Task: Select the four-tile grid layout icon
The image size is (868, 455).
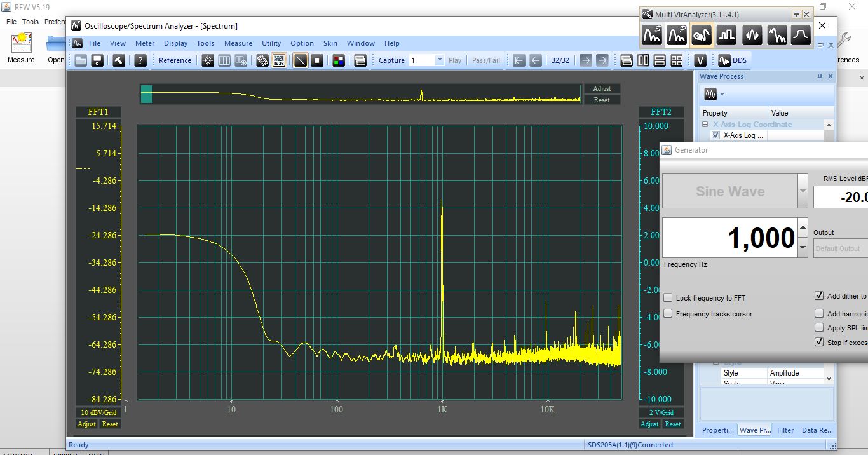Action: pos(676,60)
